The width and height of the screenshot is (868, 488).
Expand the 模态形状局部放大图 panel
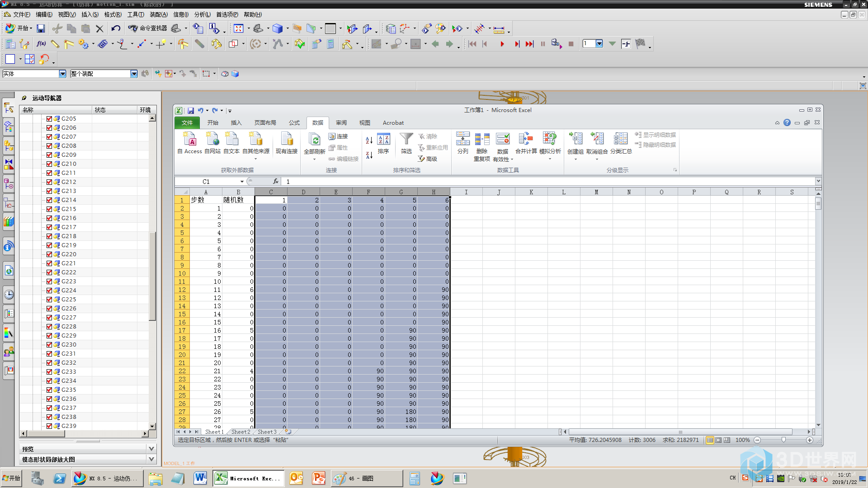coord(151,459)
